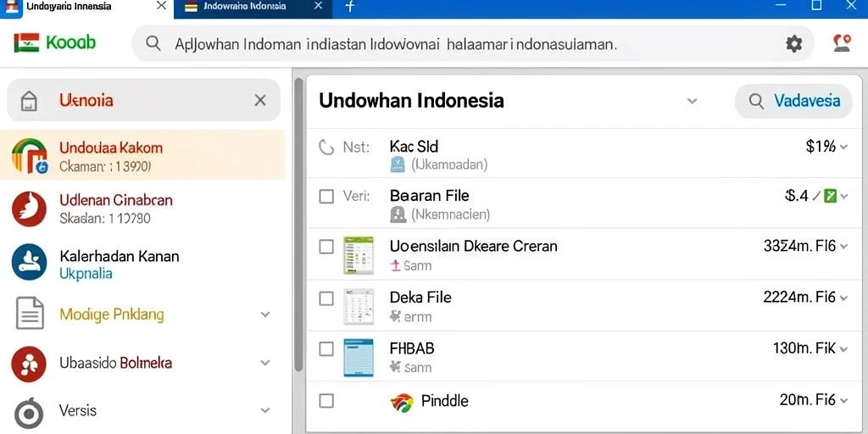Image resolution: width=868 pixels, height=434 pixels.
Task: Click home icon beside Uknoiia
Action: point(29,101)
